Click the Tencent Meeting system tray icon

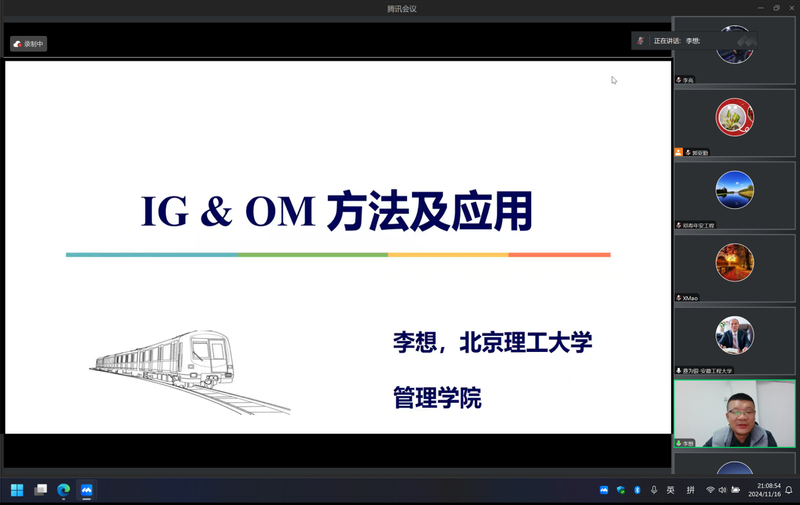pos(604,490)
